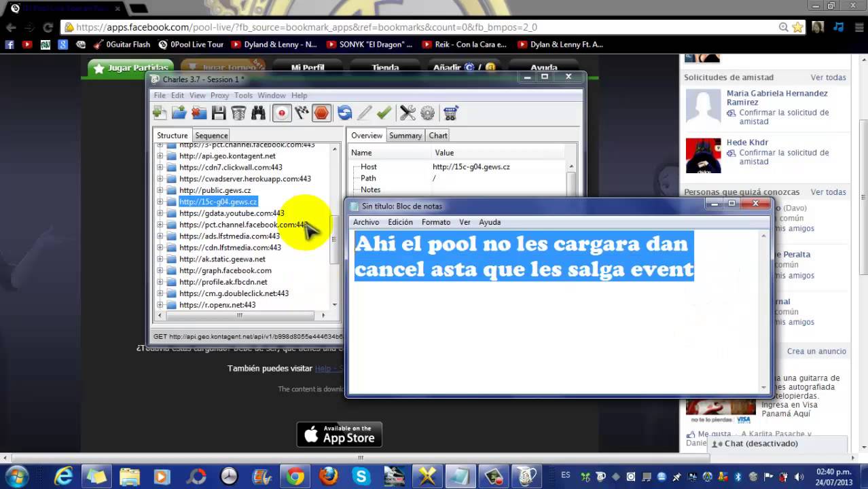Click the Jugar Partidas button
Viewport: 868px width, 489px height.
(x=131, y=68)
